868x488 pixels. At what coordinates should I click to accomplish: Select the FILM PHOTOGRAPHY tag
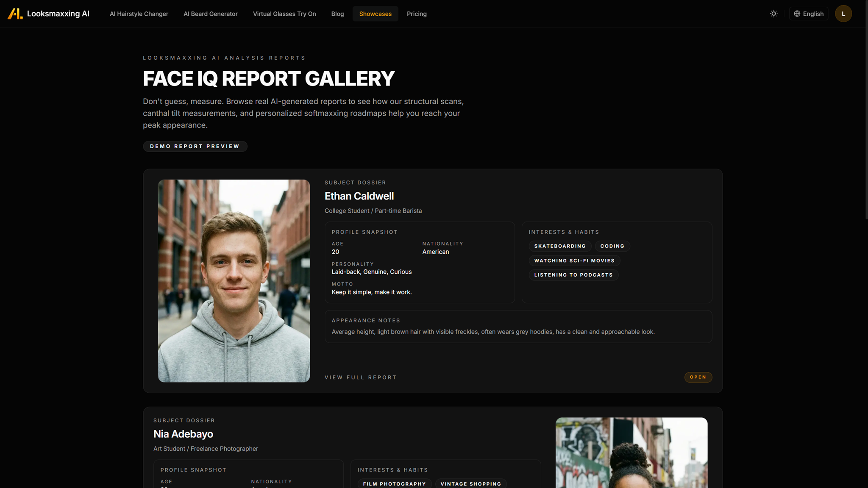point(395,483)
